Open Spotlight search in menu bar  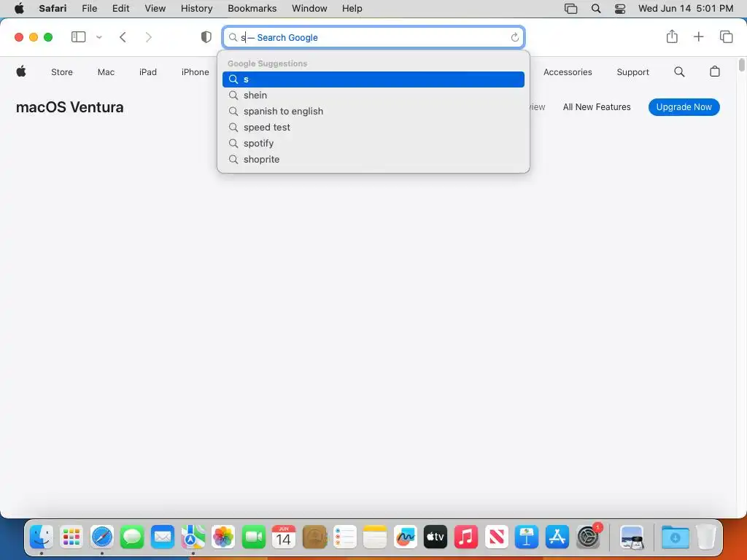pyautogui.click(x=595, y=9)
